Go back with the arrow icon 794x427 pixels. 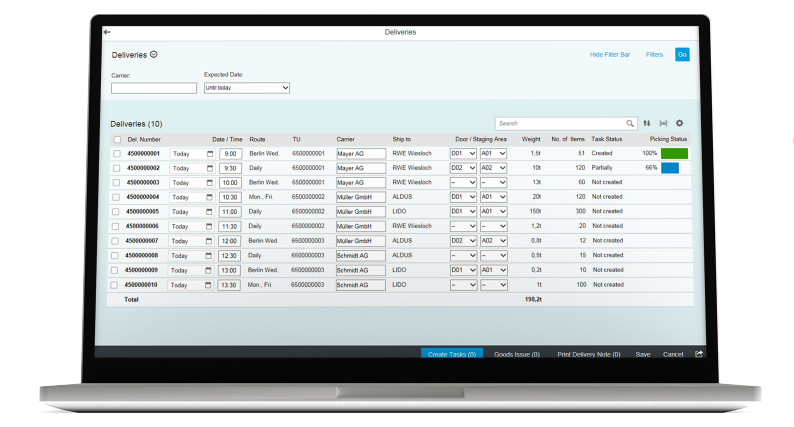107,32
